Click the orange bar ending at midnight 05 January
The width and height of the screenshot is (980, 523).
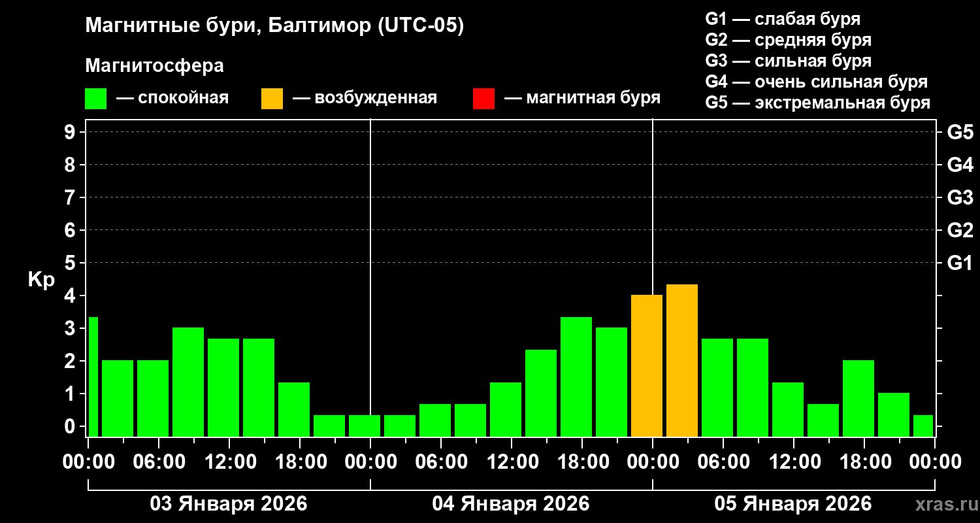pyautogui.click(x=647, y=365)
